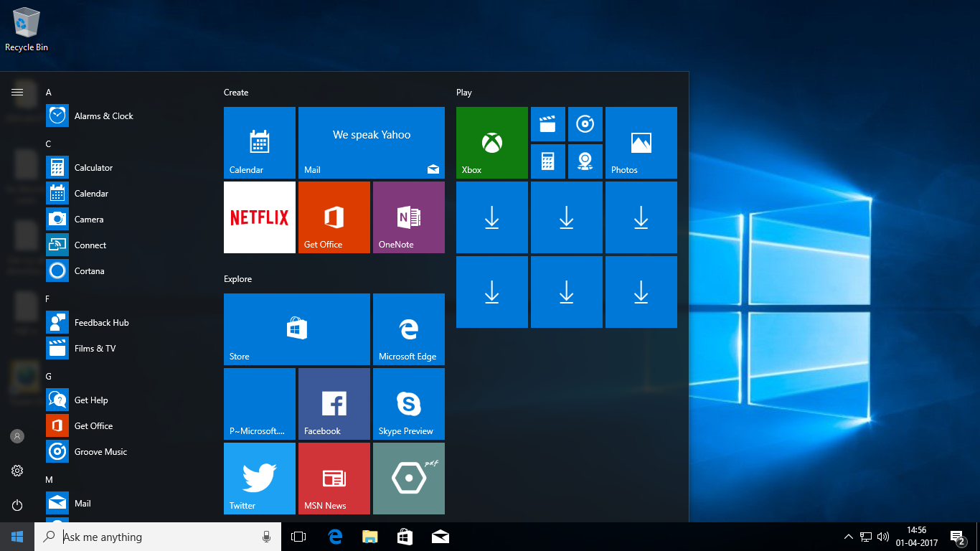This screenshot has width=980, height=551.
Task: Open Feedback Hub from the app list
Action: [x=129, y=322]
